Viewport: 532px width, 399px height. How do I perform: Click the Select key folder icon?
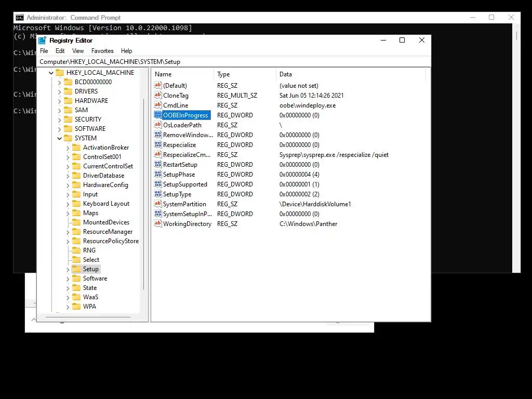(77, 260)
